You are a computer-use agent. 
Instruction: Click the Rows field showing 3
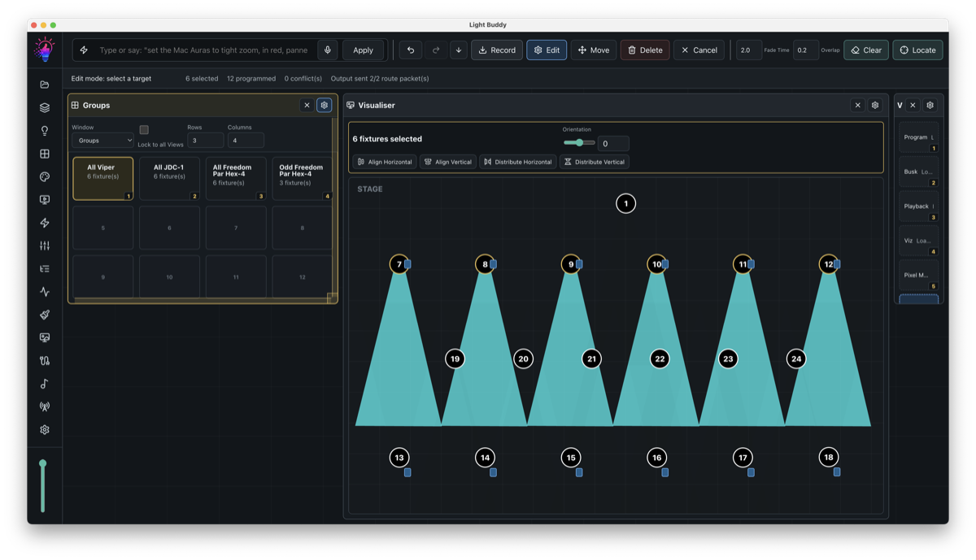tap(205, 141)
